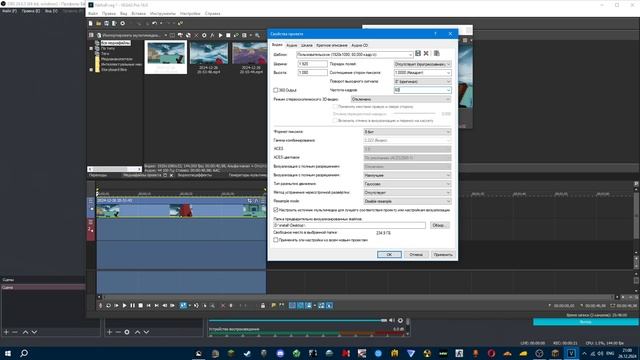This screenshot has height=360, width=640.
Task: Click the playback volume slider below the timeline
Action: (298, 320)
